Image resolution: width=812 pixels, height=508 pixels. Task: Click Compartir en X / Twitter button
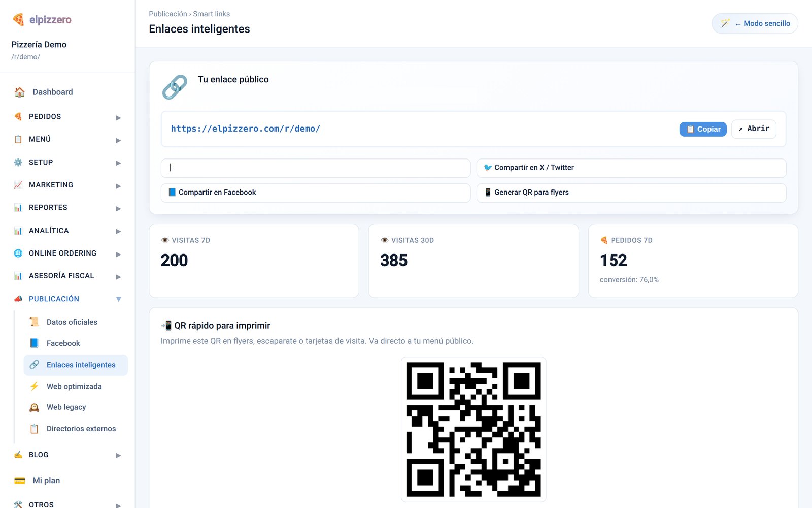pos(631,168)
